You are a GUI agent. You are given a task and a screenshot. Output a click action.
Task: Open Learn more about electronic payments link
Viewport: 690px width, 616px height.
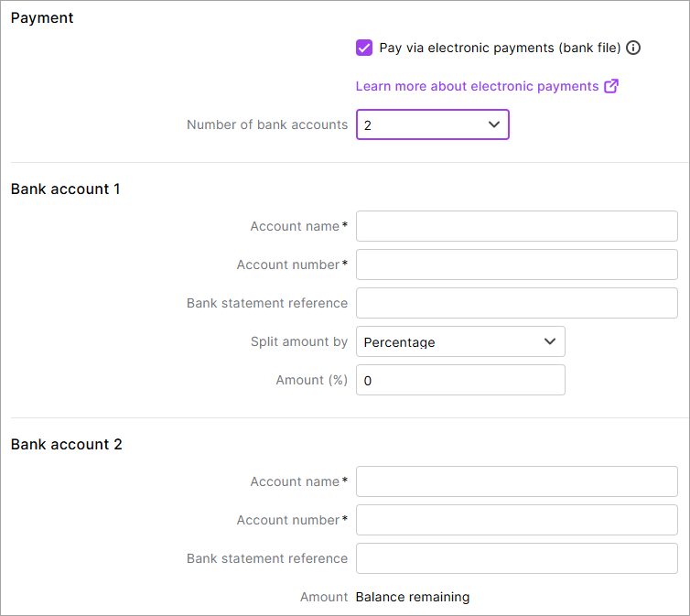point(477,86)
